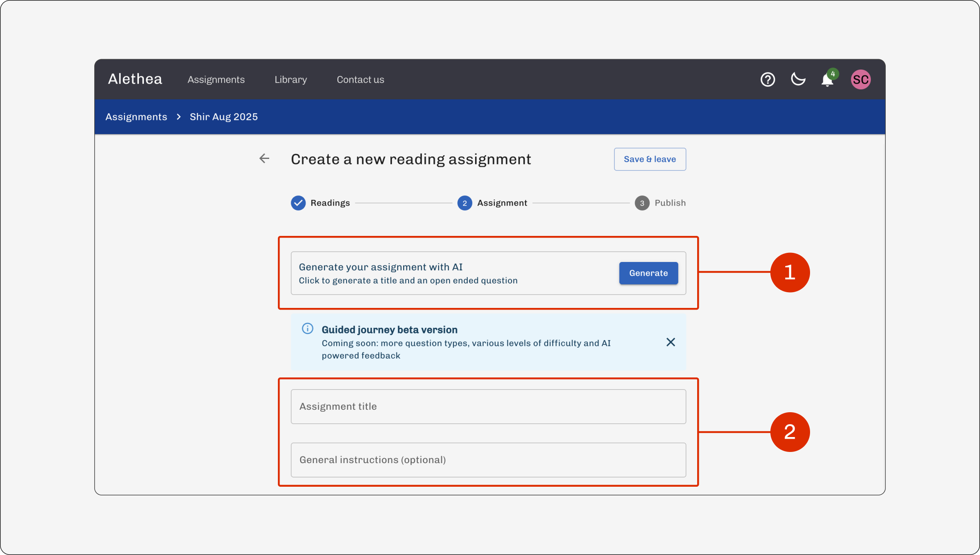The width and height of the screenshot is (980, 555).
Task: Open the Contact us nav item
Action: pos(361,79)
